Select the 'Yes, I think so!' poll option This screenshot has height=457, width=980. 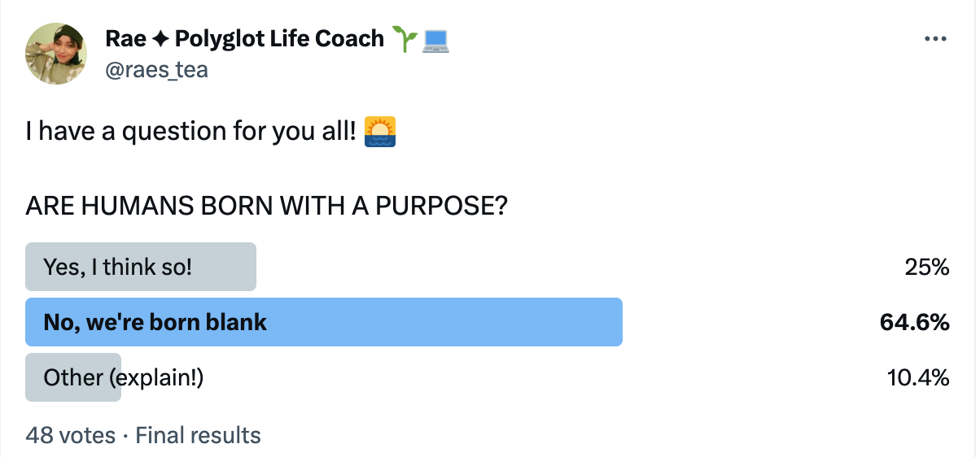118,267
